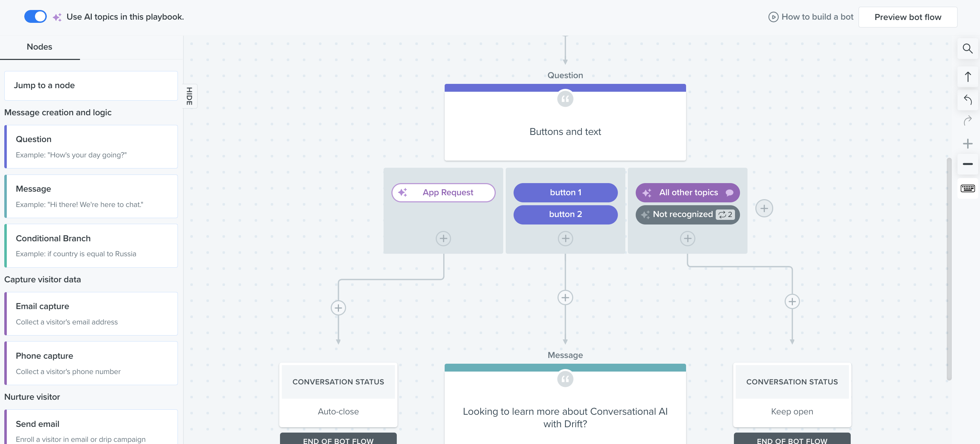Image resolution: width=980 pixels, height=444 pixels.
Task: Click the canvas vertical scrollbar
Action: (x=949, y=268)
